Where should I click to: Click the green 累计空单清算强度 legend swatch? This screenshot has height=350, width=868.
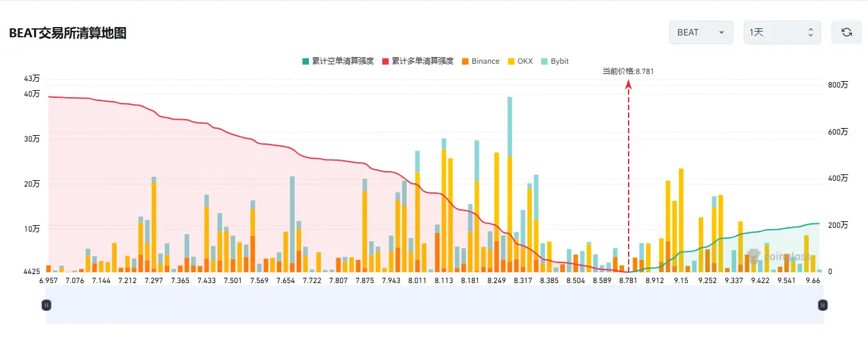pyautogui.click(x=305, y=61)
